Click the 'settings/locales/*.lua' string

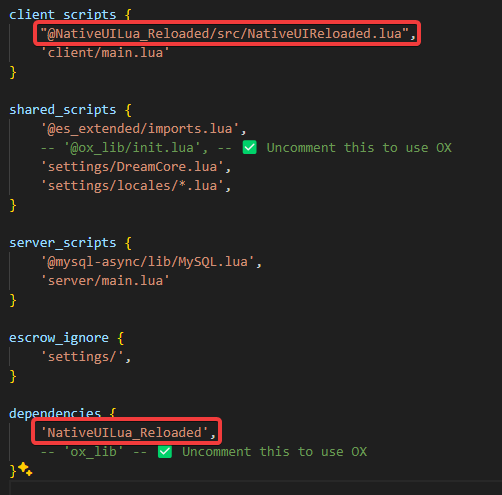(132, 186)
